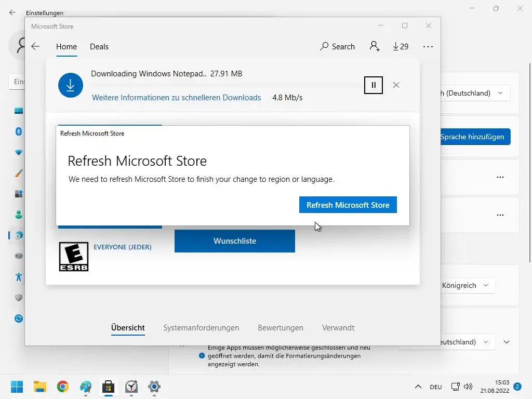
Task: Open the Königreich region dropdown in Einstellungen
Action: [468, 285]
